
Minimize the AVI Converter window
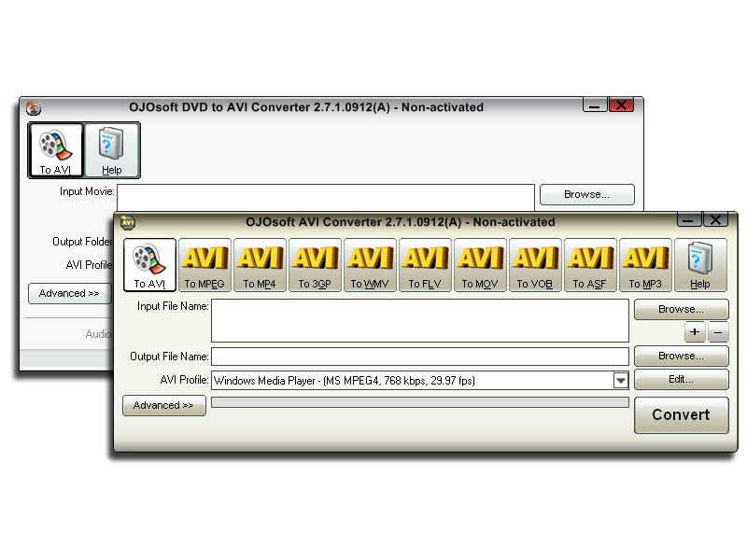[x=689, y=220]
